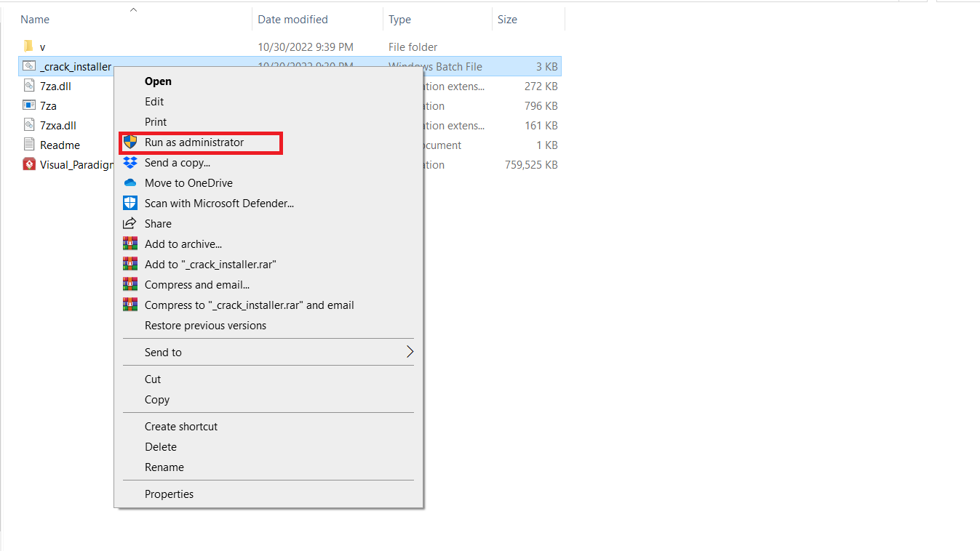
Task: Click the OneDrive cloud icon in menu
Action: (130, 183)
